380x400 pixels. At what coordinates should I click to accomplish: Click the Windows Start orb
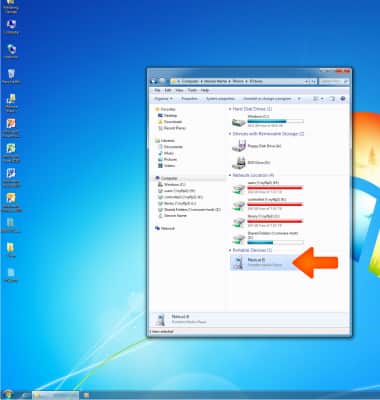tap(8, 395)
